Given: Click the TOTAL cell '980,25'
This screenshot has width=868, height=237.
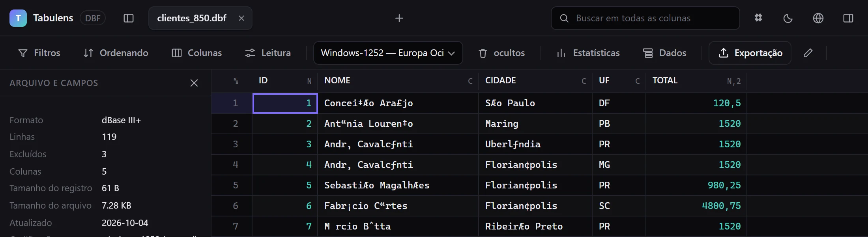Looking at the screenshot, I should pos(697,185).
